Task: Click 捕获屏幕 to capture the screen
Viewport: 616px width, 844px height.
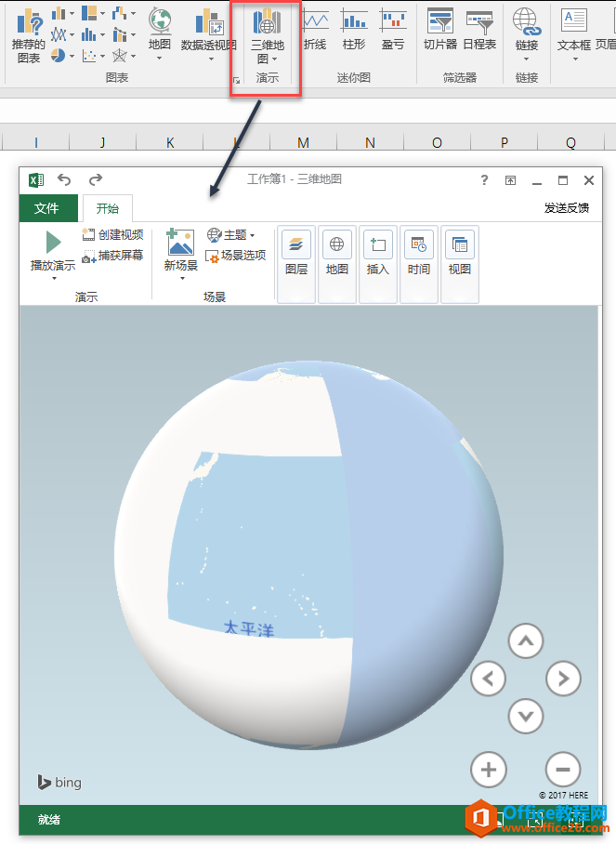Action: coord(113,255)
